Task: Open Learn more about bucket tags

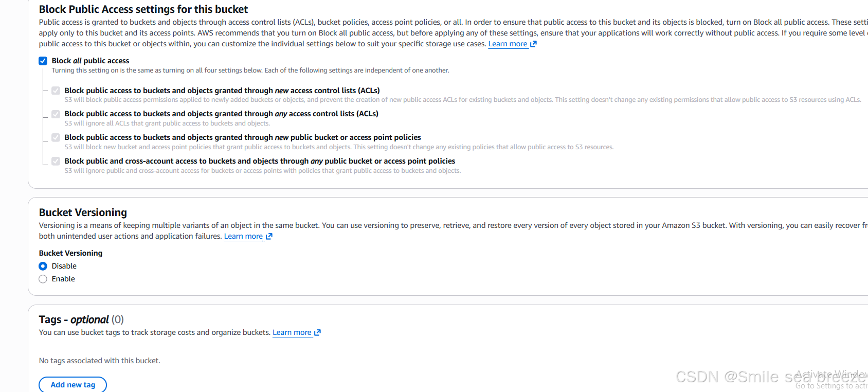Action: 292,332
